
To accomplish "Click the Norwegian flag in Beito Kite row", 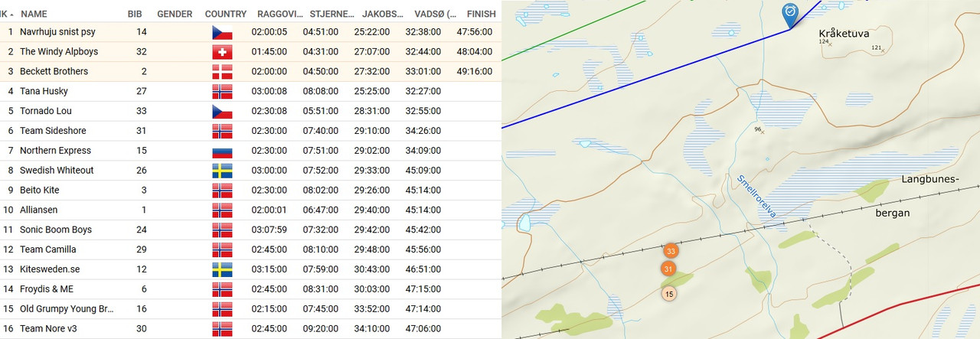I will click(x=222, y=191).
